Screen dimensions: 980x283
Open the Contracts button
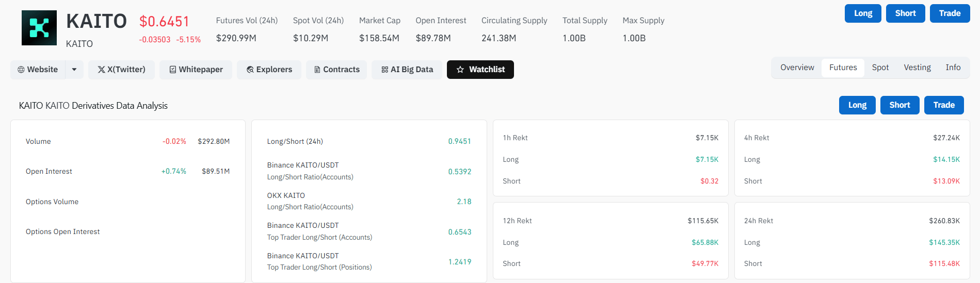click(336, 70)
